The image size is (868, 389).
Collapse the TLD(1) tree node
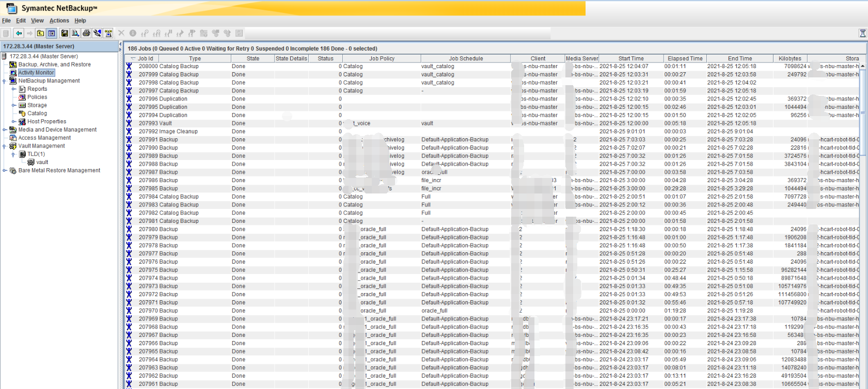14,154
